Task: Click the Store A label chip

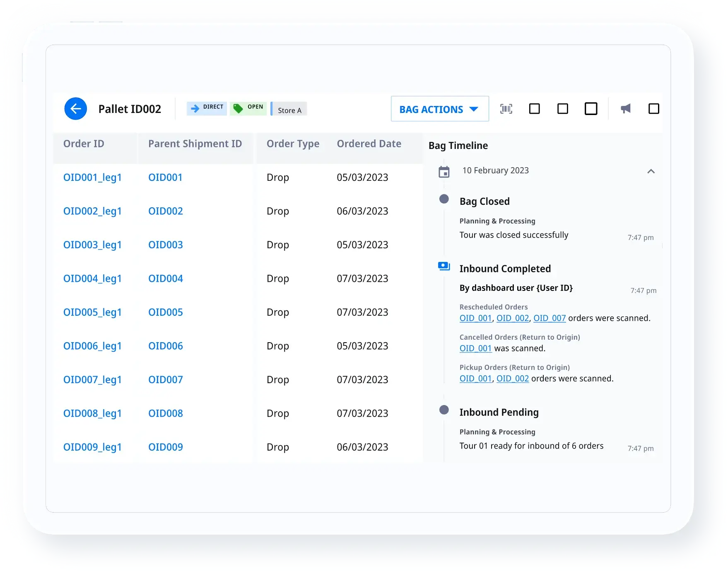Action: pyautogui.click(x=289, y=110)
